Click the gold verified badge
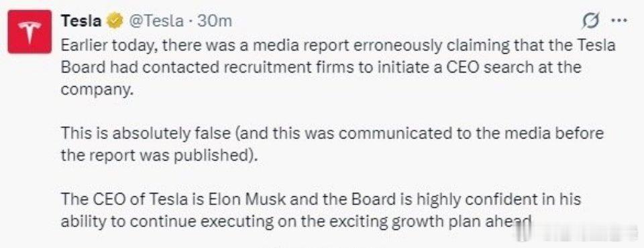The height and width of the screenshot is (248, 644). click(x=114, y=21)
